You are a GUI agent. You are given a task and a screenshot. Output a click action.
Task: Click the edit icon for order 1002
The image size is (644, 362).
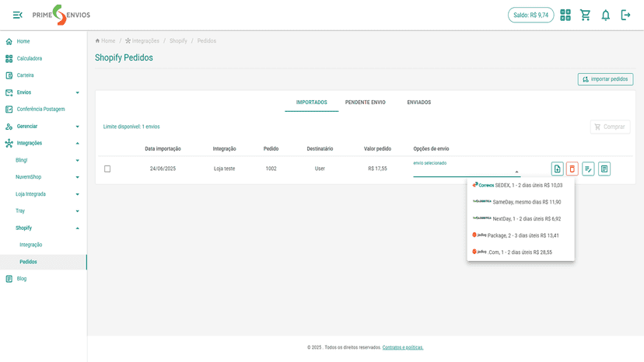(x=588, y=169)
